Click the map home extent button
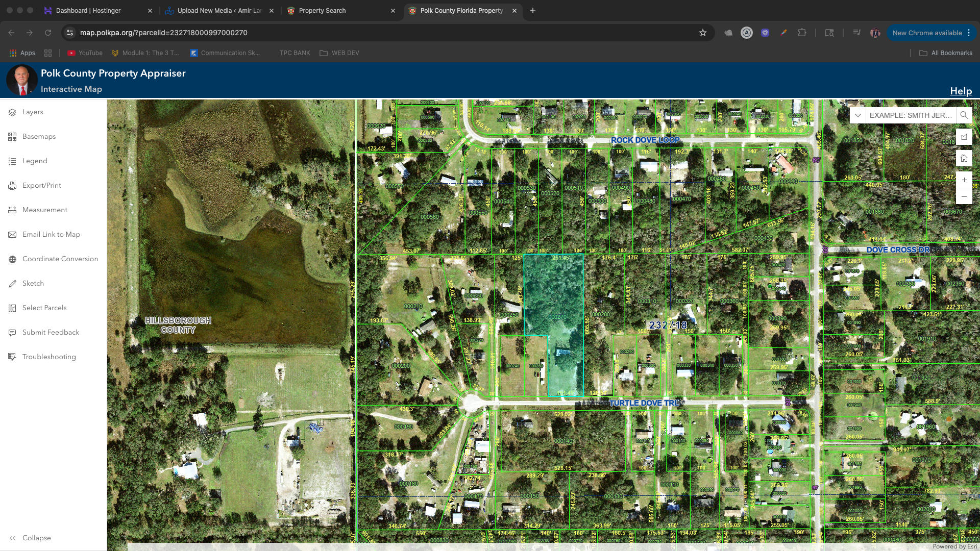Image resolution: width=980 pixels, height=551 pixels. (964, 158)
